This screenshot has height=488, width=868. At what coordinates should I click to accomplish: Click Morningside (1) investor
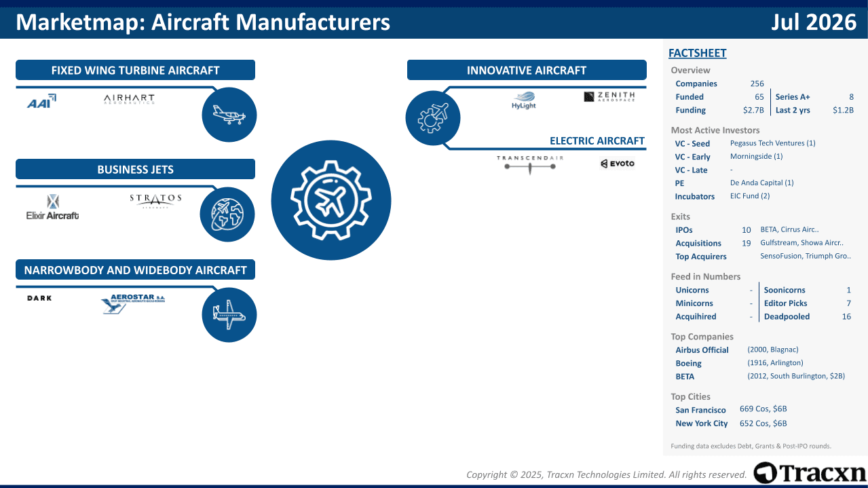pos(756,157)
